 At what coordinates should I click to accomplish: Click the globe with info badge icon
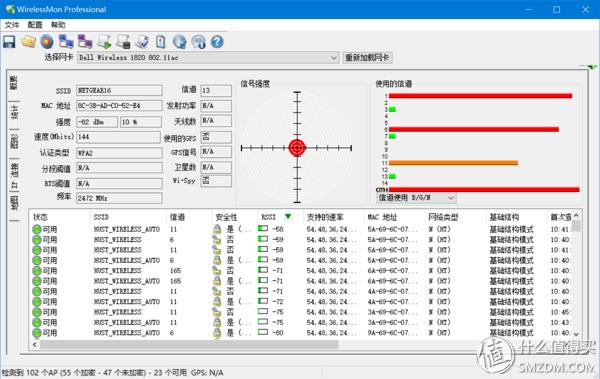pos(198,42)
